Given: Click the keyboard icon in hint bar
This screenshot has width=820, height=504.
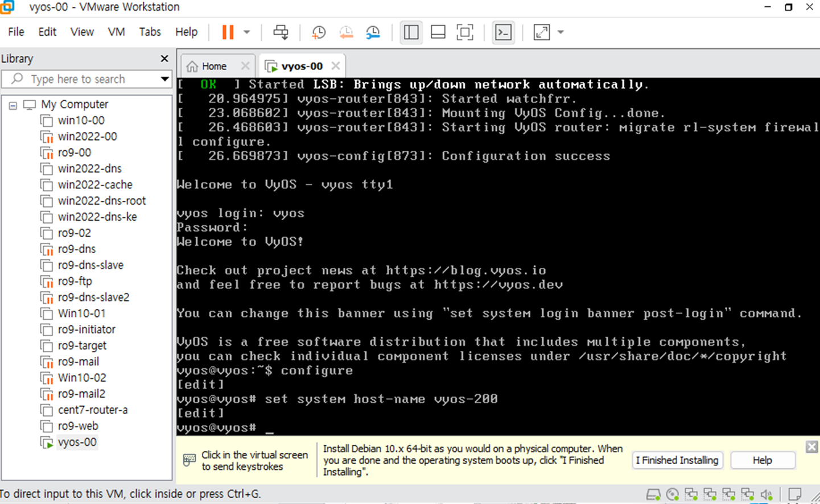Looking at the screenshot, I should [189, 460].
